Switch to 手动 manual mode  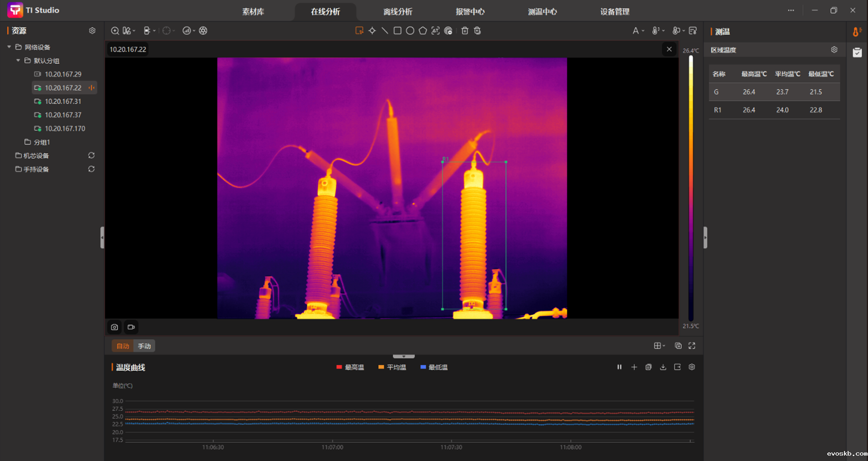[144, 346]
